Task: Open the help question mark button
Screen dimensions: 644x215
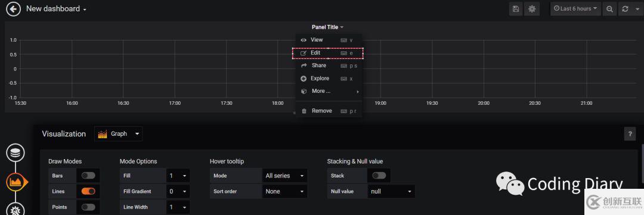Action: tap(630, 134)
